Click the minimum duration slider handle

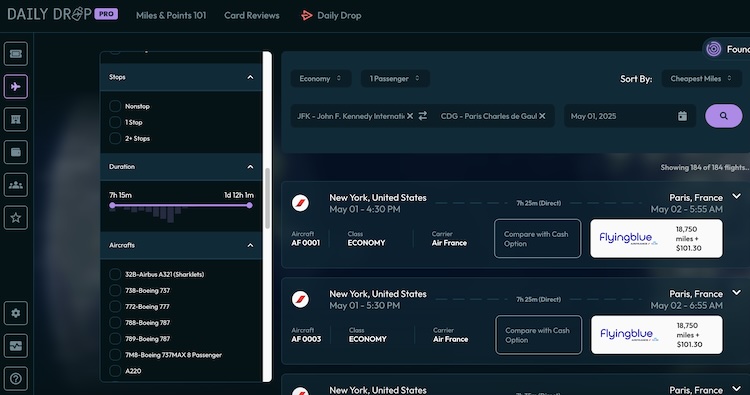[112, 205]
